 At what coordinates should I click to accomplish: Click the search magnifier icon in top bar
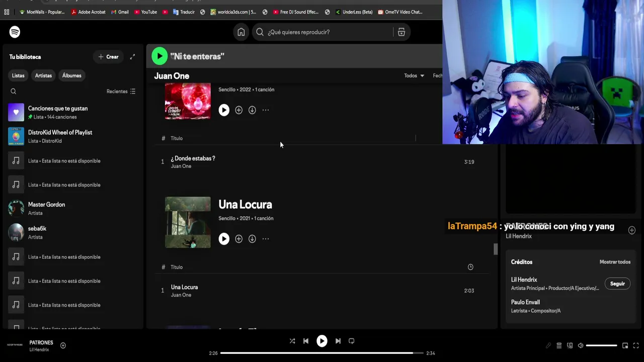(260, 32)
